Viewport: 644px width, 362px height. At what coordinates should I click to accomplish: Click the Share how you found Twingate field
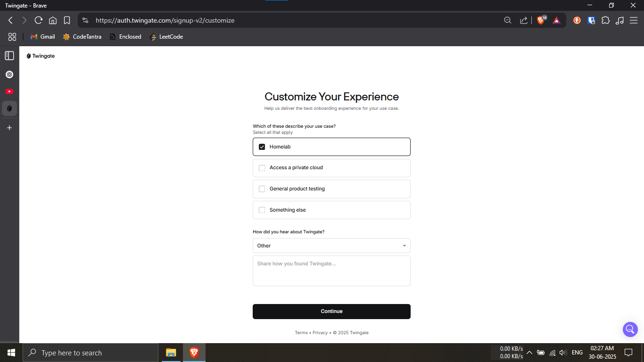pos(331,271)
